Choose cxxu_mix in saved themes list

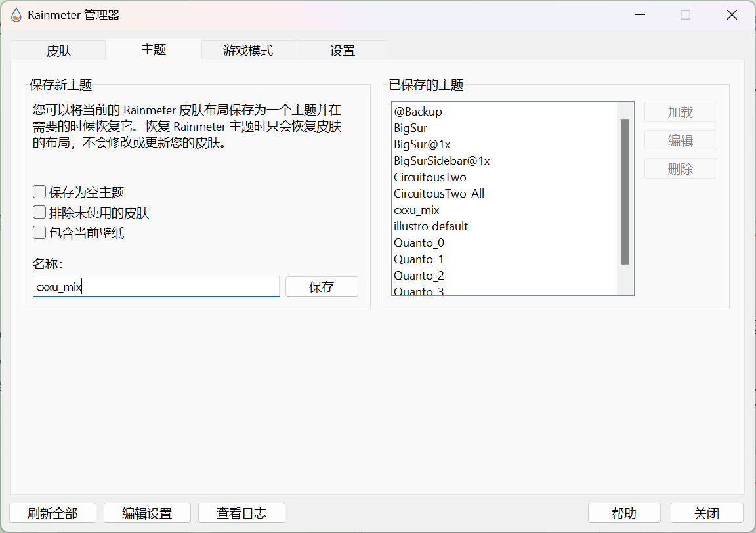point(504,210)
